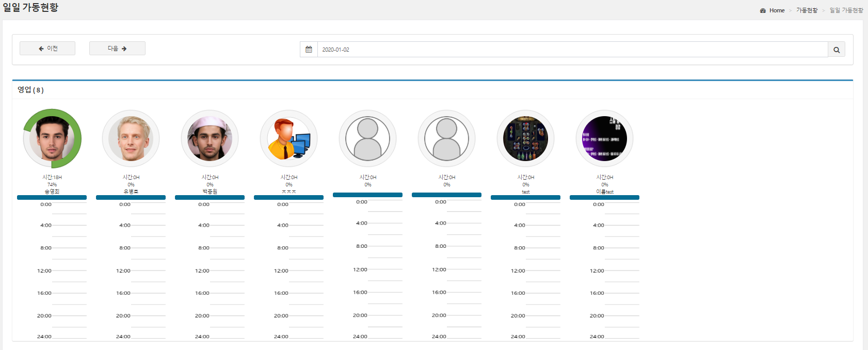The image size is (868, 350).
Task: Click the 영업 (8) section header
Action: pyautogui.click(x=31, y=90)
